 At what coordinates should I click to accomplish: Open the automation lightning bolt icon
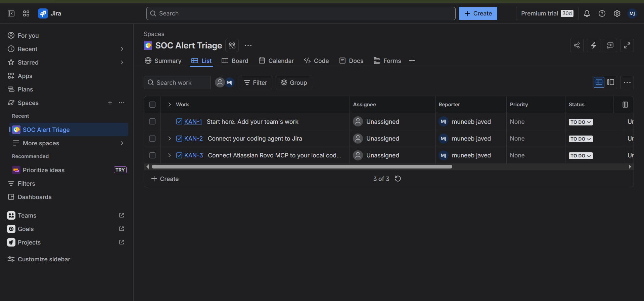click(x=593, y=45)
